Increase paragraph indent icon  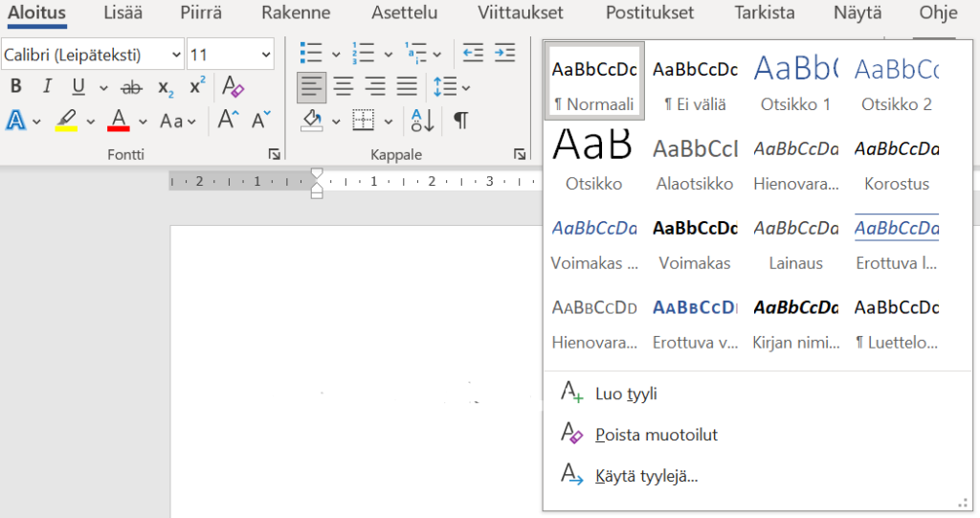tap(505, 54)
